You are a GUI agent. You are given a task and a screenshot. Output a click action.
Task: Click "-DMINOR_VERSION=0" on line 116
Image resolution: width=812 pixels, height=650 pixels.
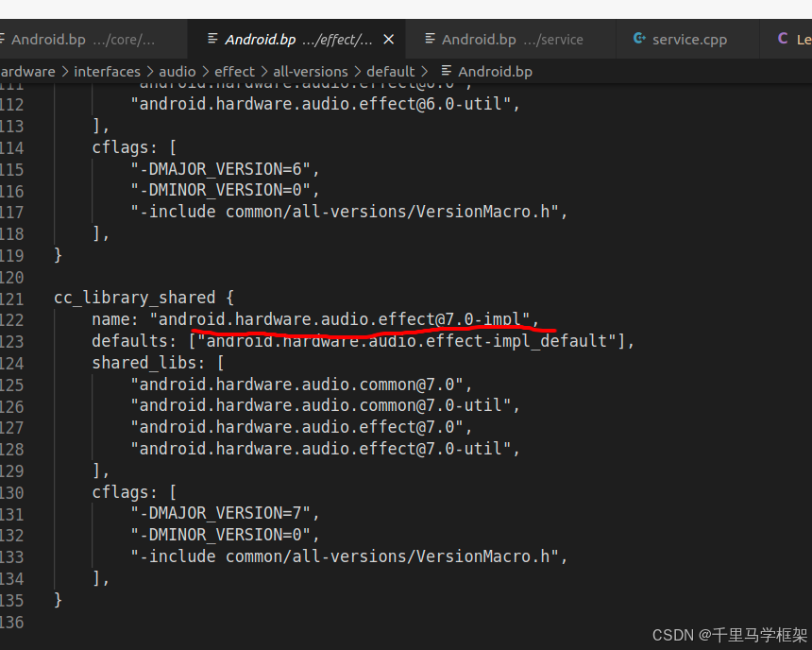pyautogui.click(x=221, y=190)
